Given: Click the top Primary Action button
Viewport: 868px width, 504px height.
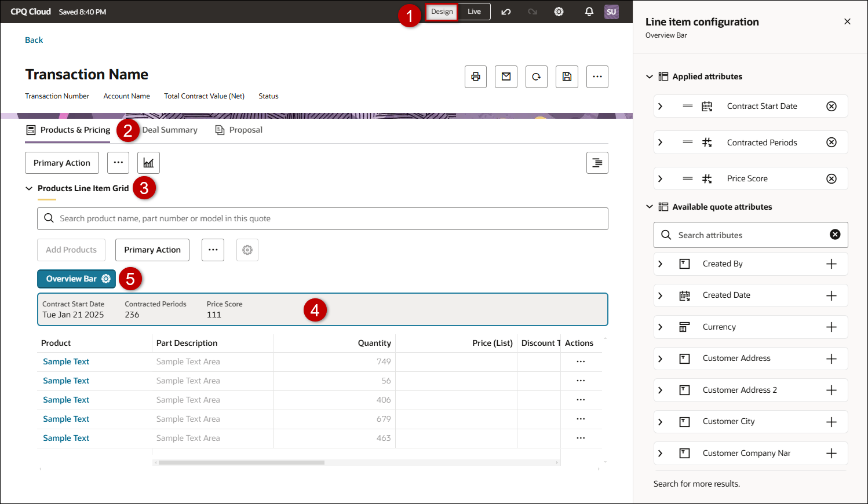Looking at the screenshot, I should coord(62,163).
